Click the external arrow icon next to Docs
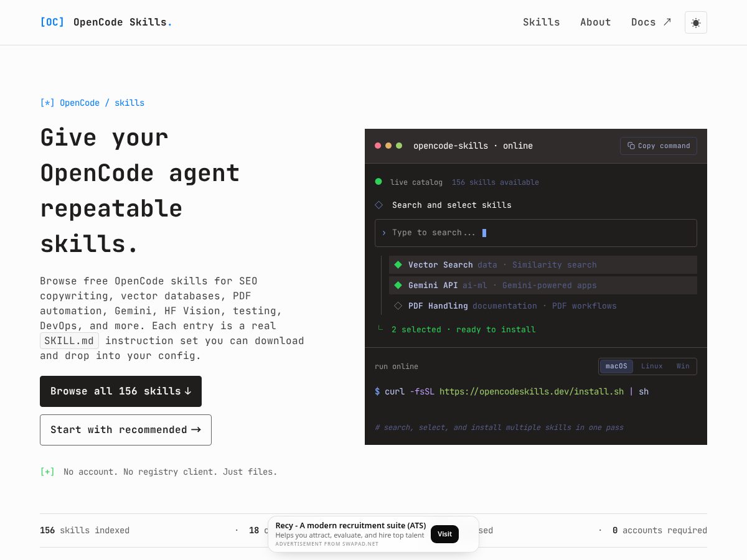 [x=667, y=22]
